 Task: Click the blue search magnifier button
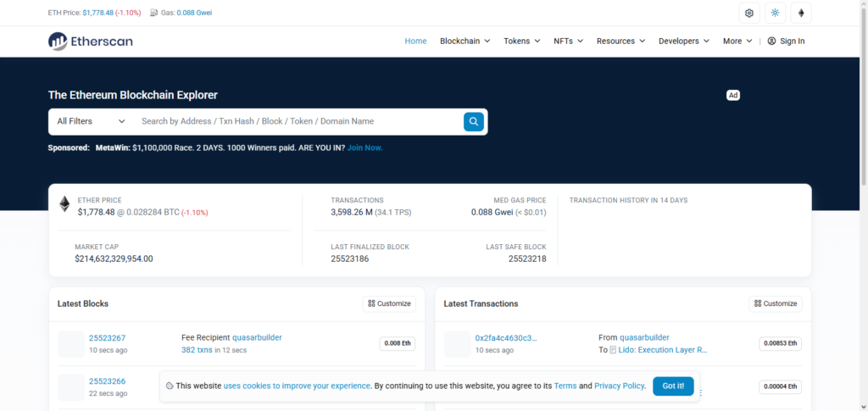click(x=473, y=121)
